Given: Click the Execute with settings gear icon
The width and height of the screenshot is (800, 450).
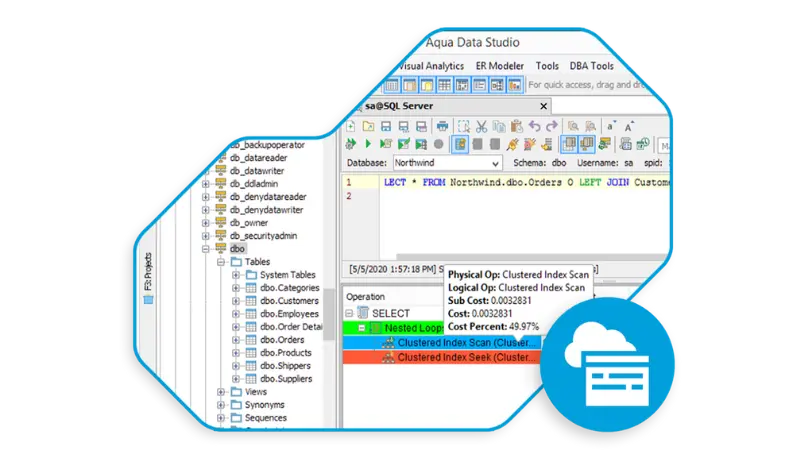Looking at the screenshot, I should point(351,144).
